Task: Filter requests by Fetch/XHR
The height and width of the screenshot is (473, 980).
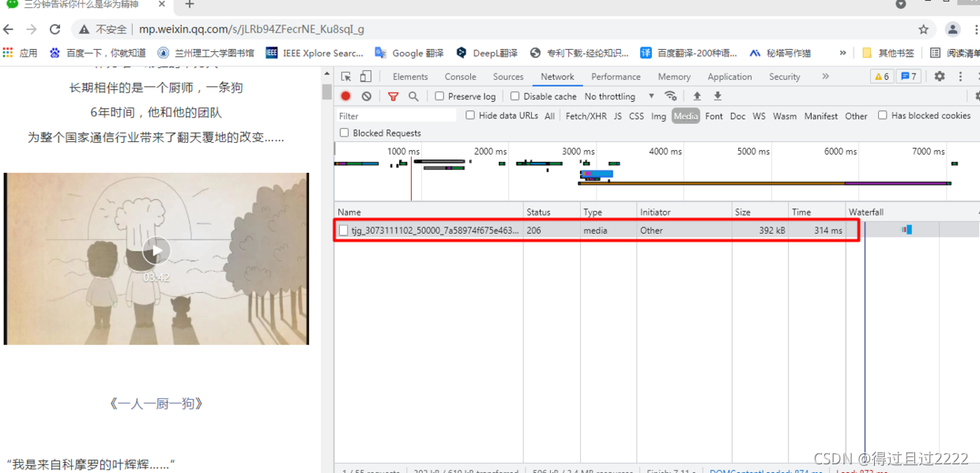Action: [586, 116]
